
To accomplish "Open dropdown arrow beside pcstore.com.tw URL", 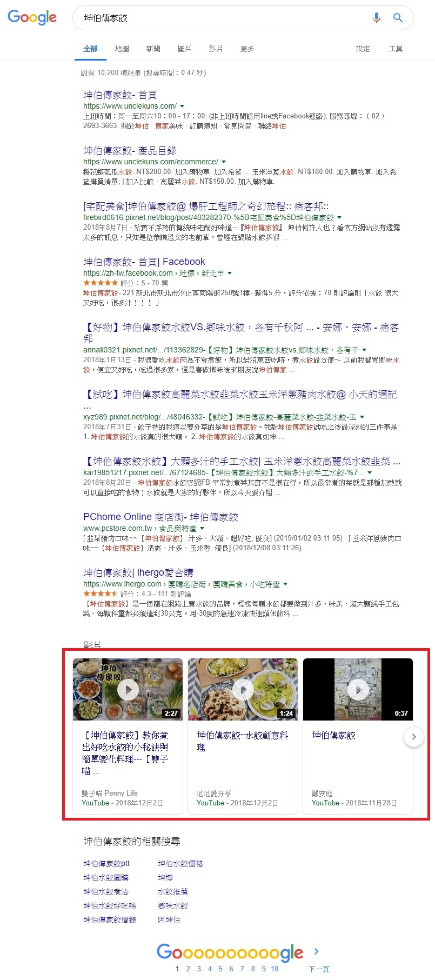I will pos(202,528).
